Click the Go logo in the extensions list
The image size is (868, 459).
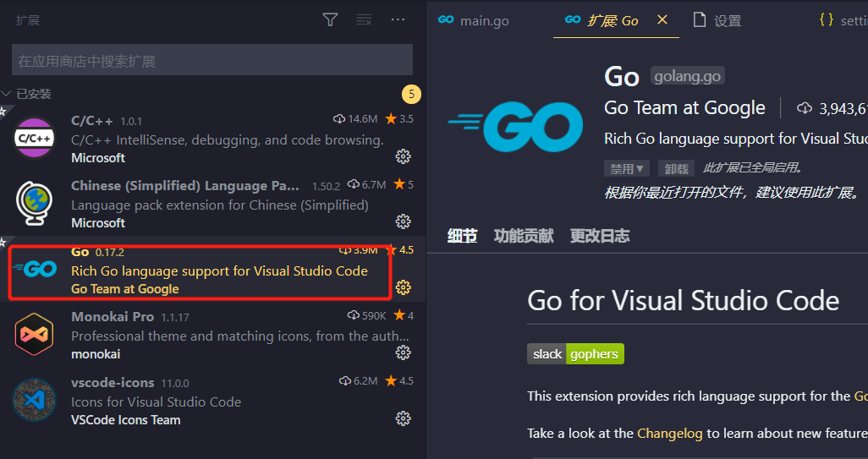click(35, 270)
